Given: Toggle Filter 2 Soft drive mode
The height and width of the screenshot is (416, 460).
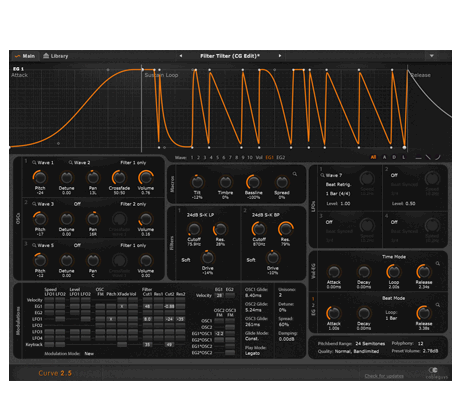Looking at the screenshot, I should [x=251, y=260].
